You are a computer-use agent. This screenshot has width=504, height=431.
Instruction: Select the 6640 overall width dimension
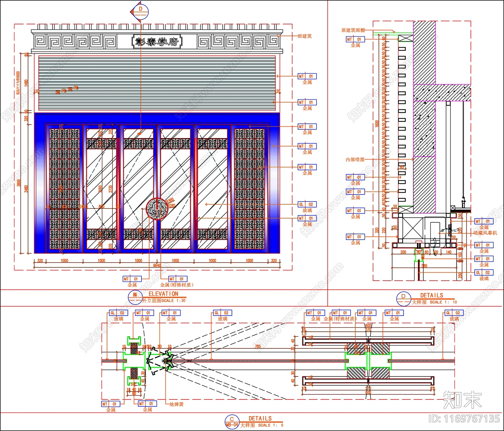157,265
